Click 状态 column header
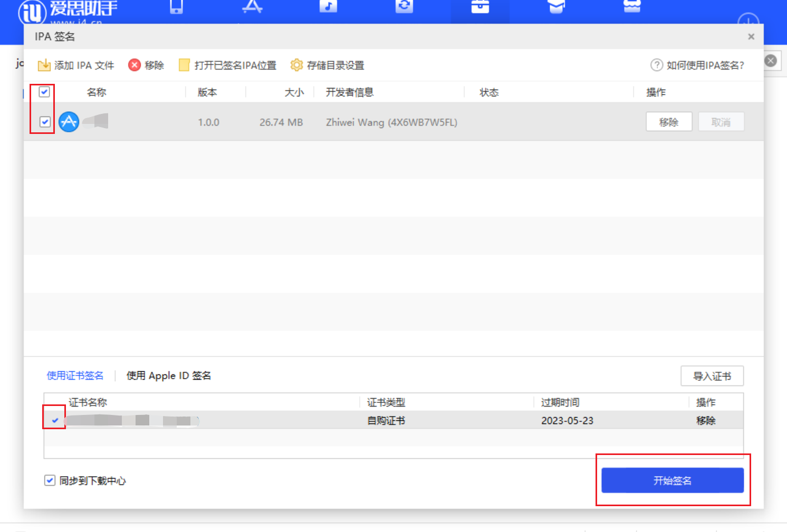The image size is (787, 532). pos(489,92)
